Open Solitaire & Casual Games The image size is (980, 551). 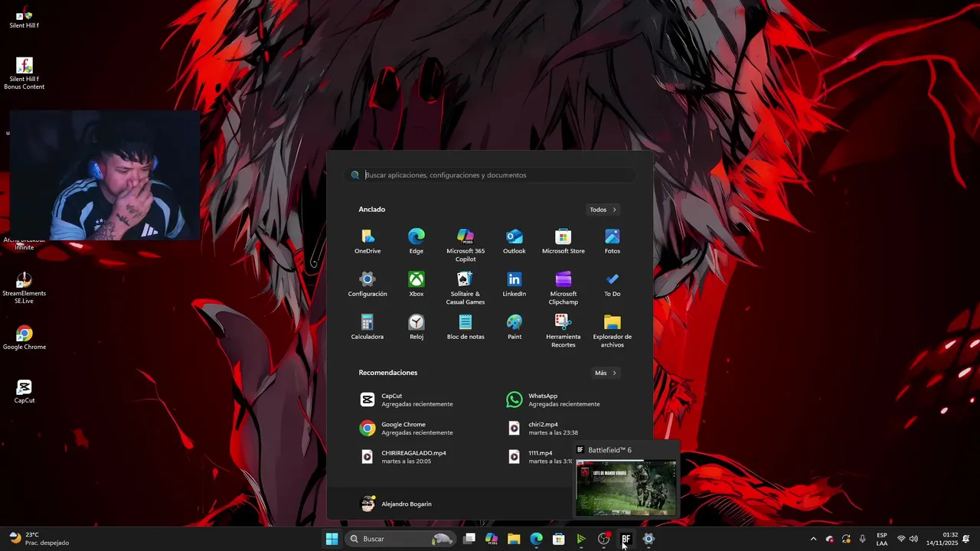click(465, 288)
